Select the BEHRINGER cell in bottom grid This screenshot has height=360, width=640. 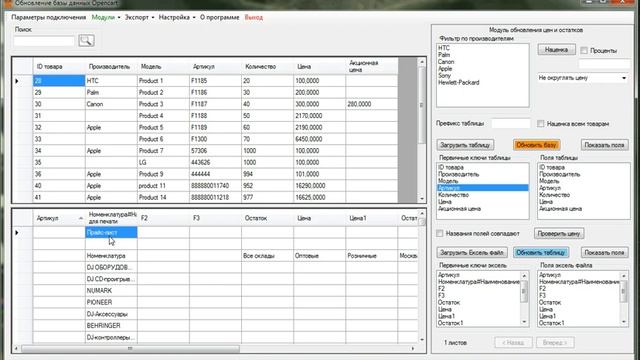tap(111, 326)
